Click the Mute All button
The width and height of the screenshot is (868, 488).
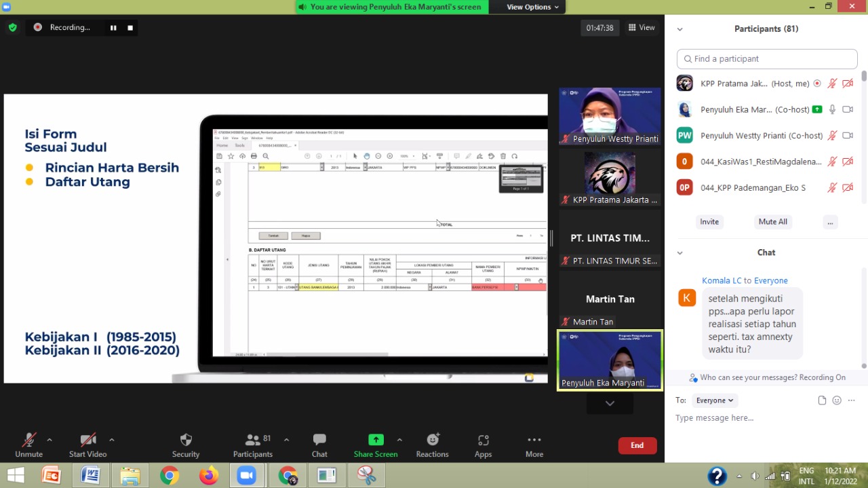[772, 222]
